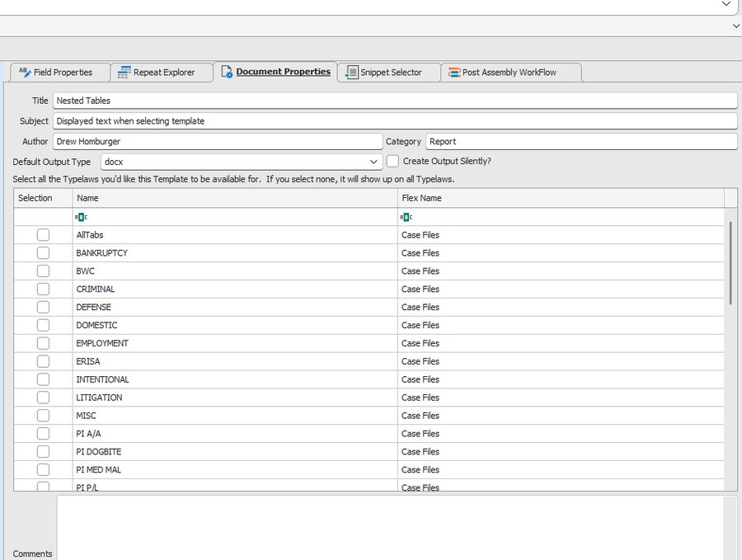Select the BANKRUPTCY name cell
This screenshot has height=560, width=742.
(235, 252)
